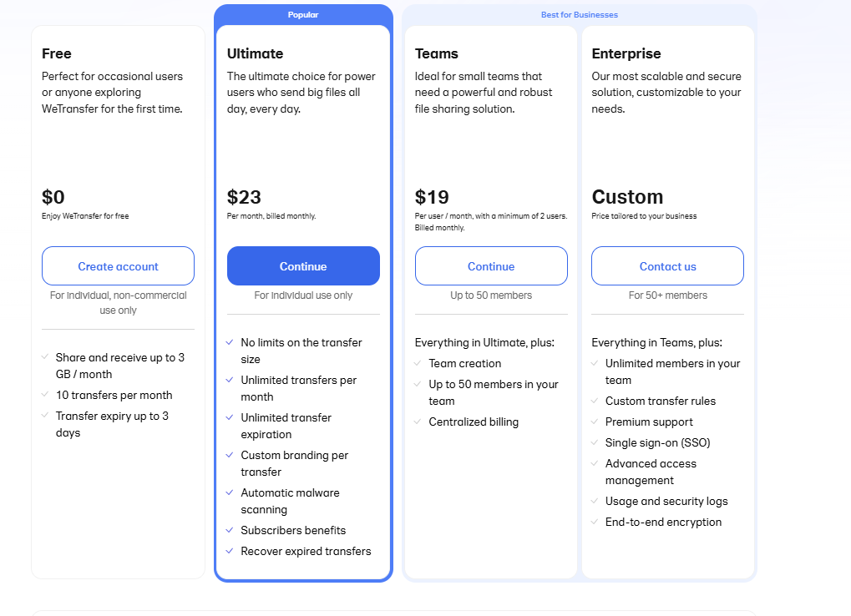
Task: Click the $19 price text
Action: [432, 197]
